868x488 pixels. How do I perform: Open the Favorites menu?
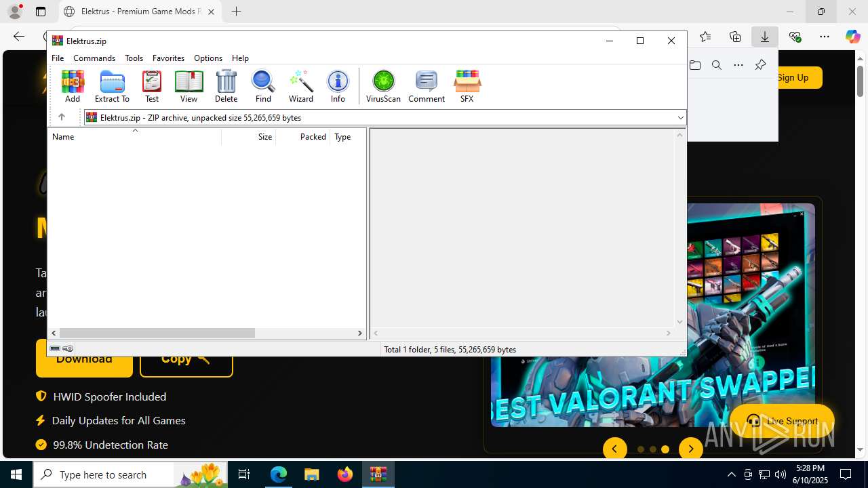coord(168,58)
